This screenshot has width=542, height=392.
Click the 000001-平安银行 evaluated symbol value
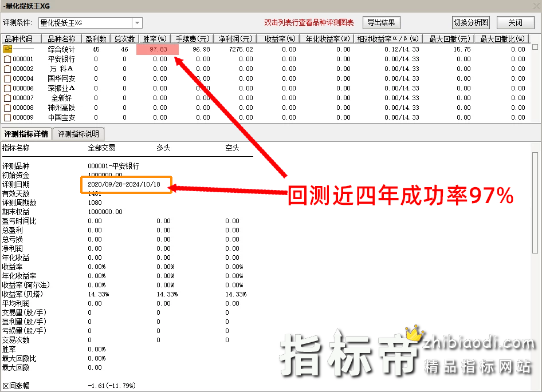pos(113,166)
